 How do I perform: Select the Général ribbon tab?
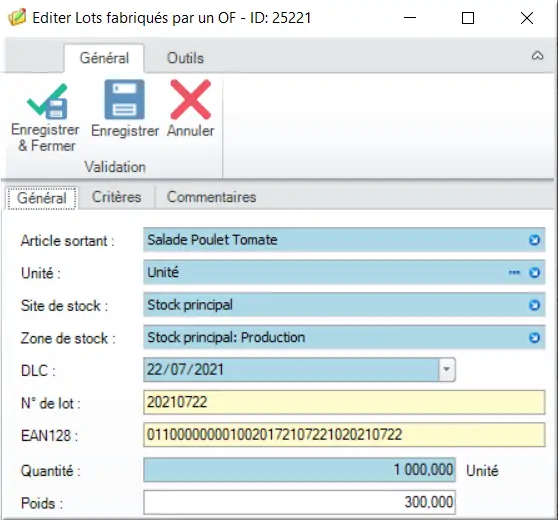(x=104, y=58)
